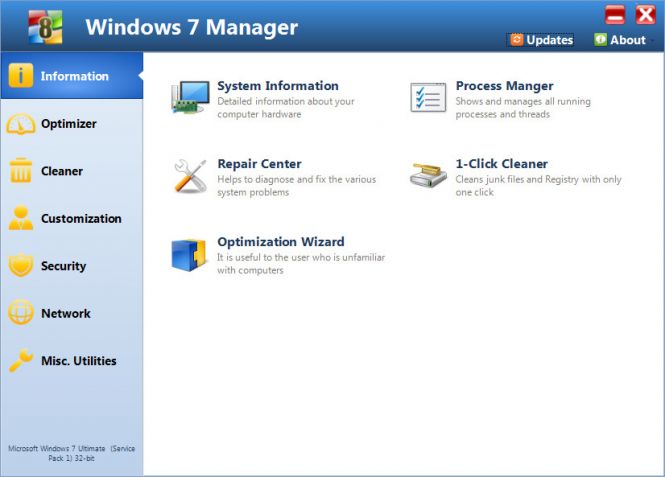Click the Optimization Wizard blue cube icon

[189, 255]
